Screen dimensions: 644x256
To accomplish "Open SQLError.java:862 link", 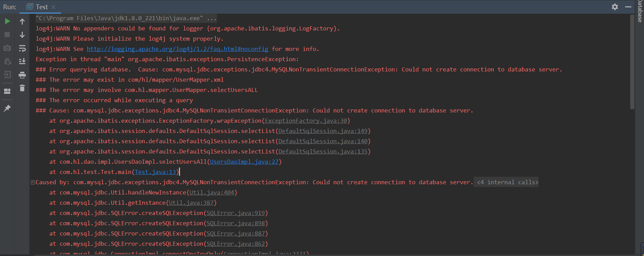I will 236,244.
